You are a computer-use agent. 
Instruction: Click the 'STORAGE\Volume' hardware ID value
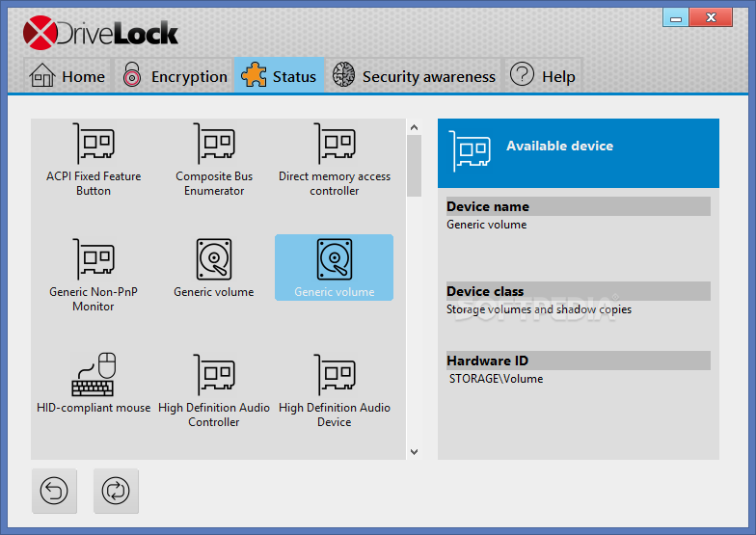pos(496,379)
